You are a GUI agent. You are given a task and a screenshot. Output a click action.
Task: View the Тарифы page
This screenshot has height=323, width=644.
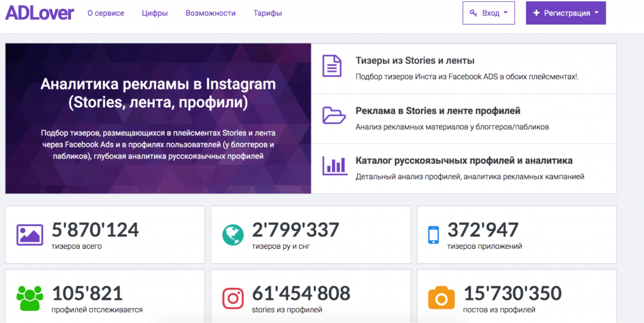(268, 13)
